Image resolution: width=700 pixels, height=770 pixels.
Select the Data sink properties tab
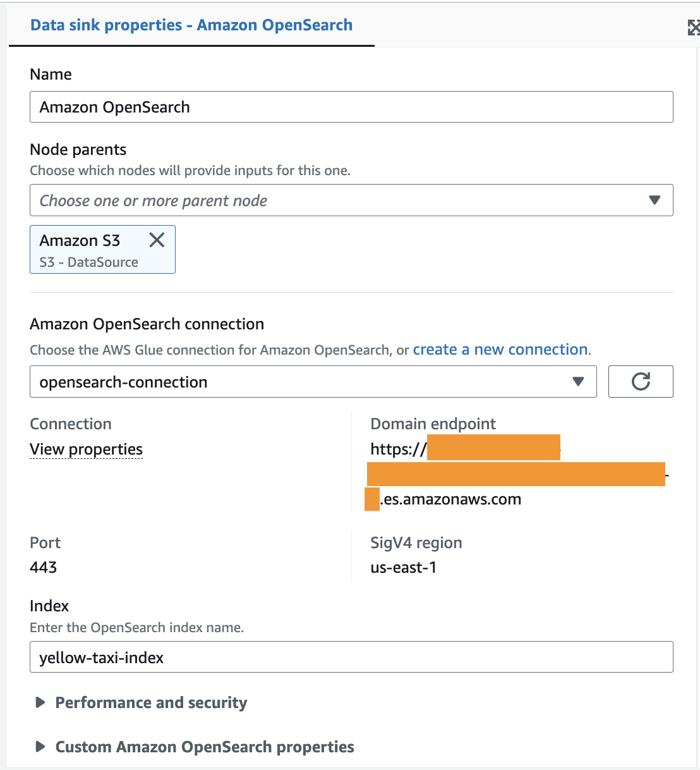tap(191, 25)
